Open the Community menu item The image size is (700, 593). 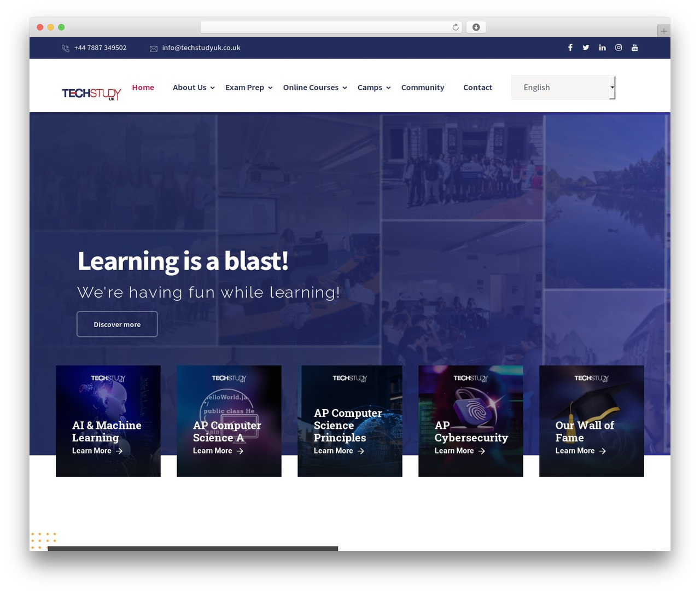coord(423,88)
